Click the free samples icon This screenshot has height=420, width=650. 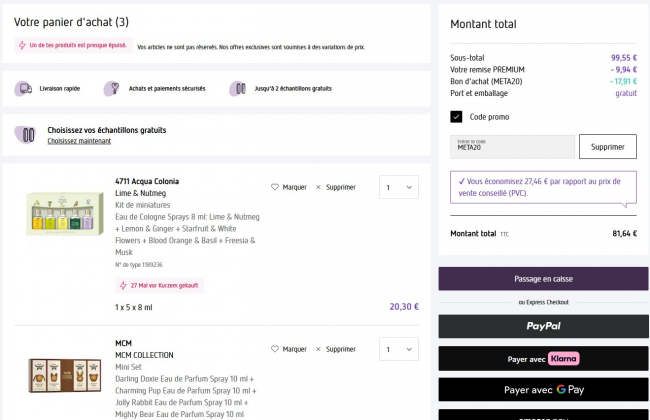pyautogui.click(x=237, y=89)
